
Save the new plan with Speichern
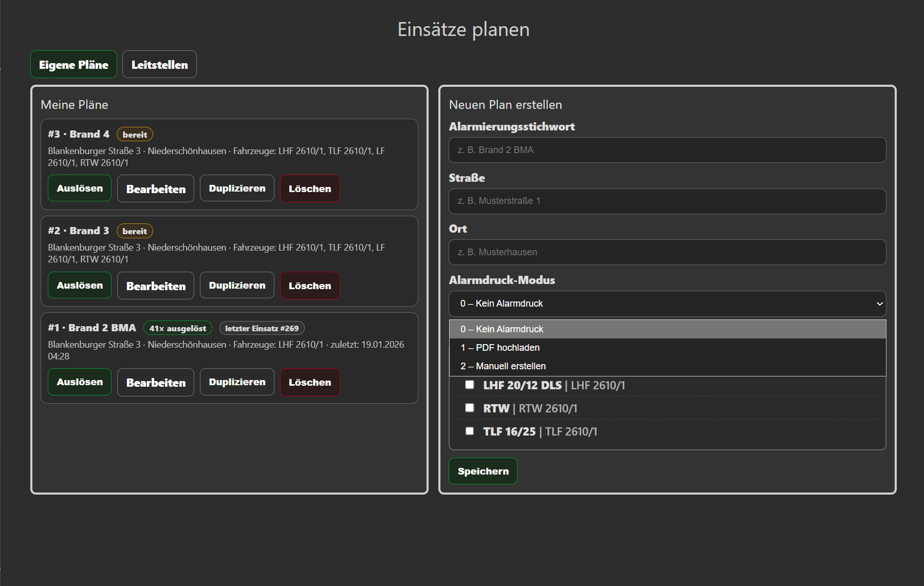pos(483,471)
